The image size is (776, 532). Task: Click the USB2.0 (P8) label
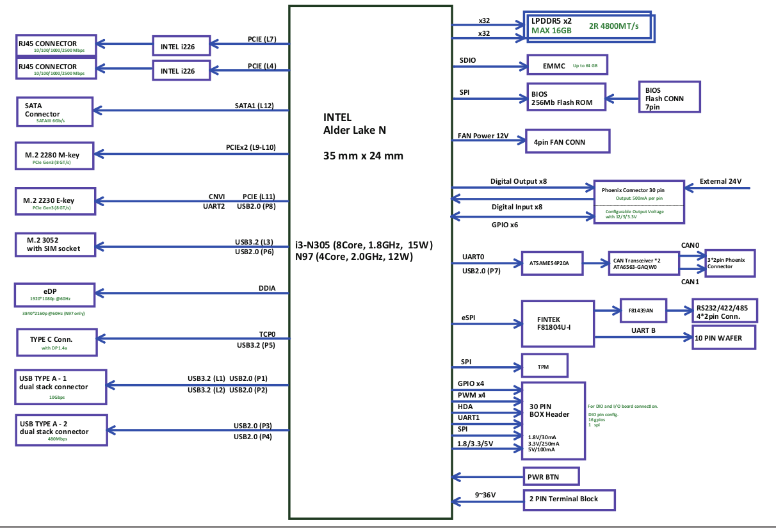coord(257,206)
